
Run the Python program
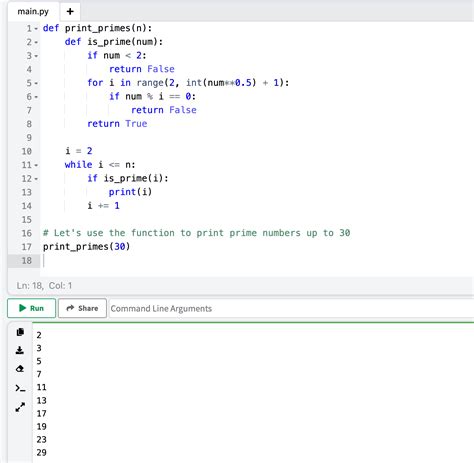[x=32, y=308]
